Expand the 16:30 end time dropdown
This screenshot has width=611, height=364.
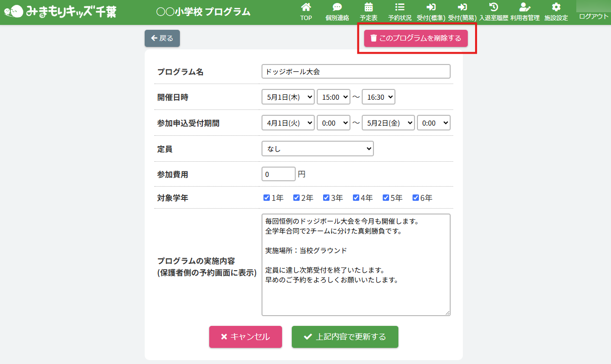378,97
